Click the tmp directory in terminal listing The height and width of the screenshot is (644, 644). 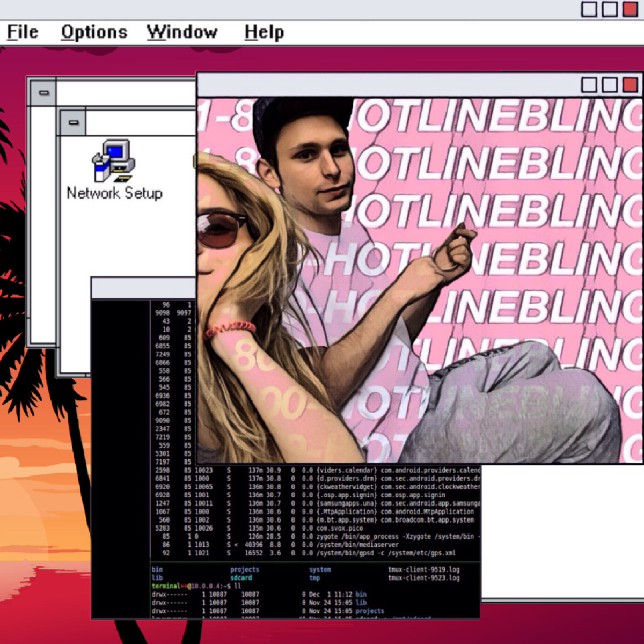point(314,578)
